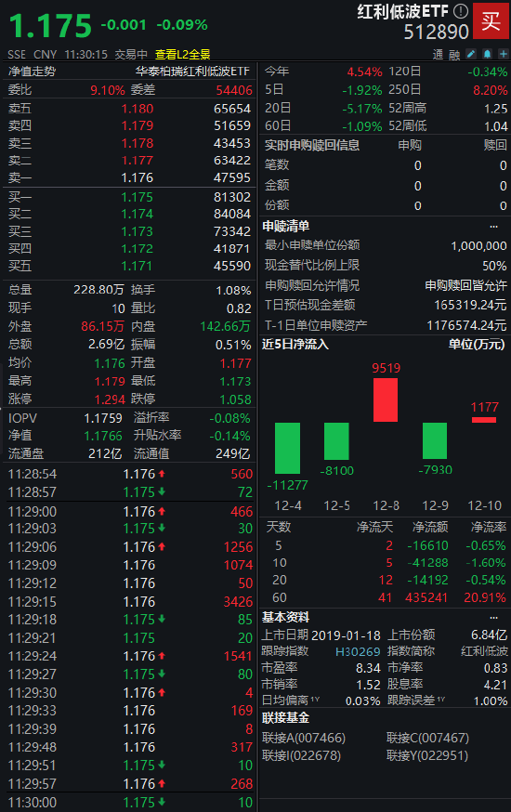Click the 12-5 green outflow bar -8100
Viewport: 511px width, 812px height.
(x=336, y=441)
